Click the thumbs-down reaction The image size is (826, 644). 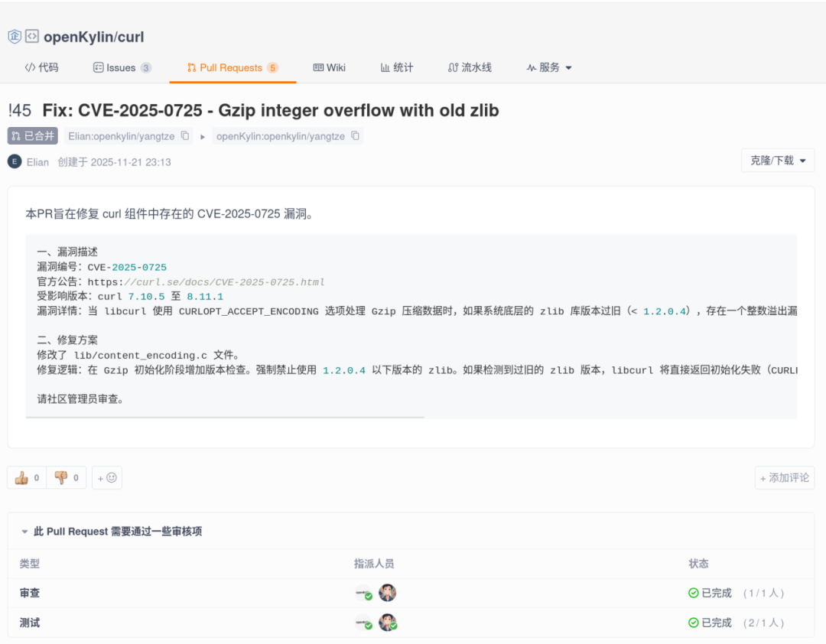click(67, 478)
